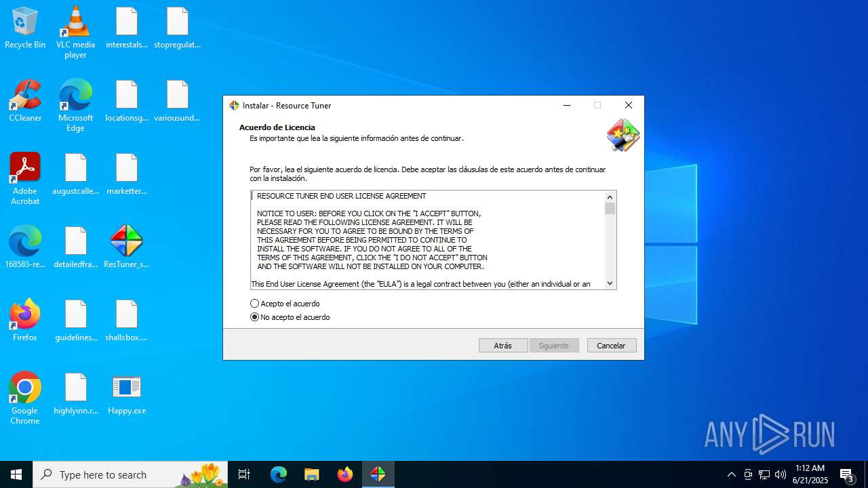Screen dimensions: 868x488
Task: Launch Firefox from the taskbar
Action: [x=345, y=474]
